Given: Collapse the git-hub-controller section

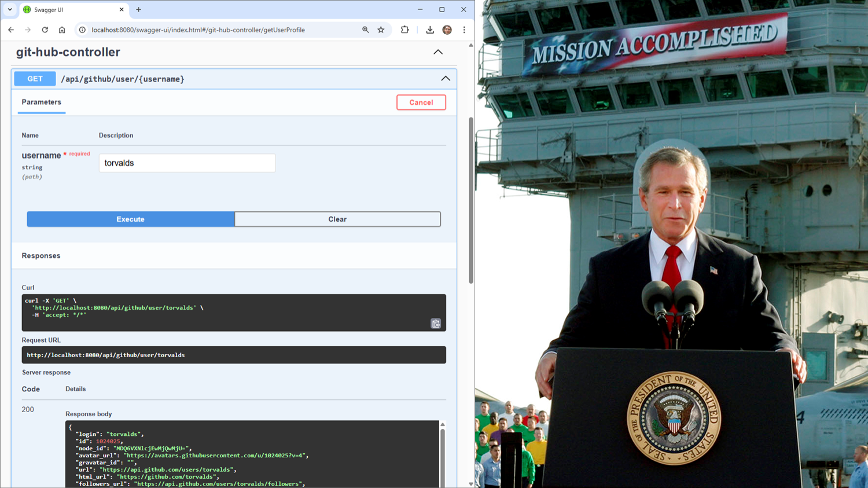Looking at the screenshot, I should (x=438, y=52).
